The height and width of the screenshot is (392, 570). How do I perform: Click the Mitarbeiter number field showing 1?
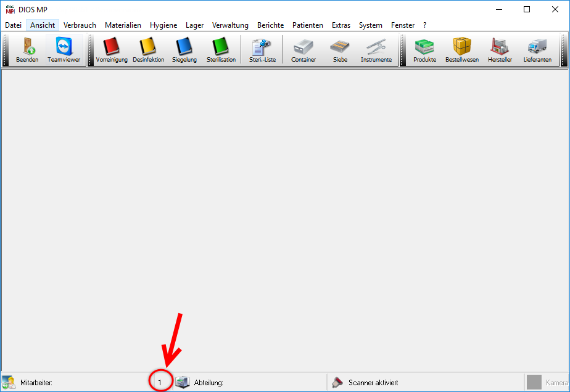point(160,383)
